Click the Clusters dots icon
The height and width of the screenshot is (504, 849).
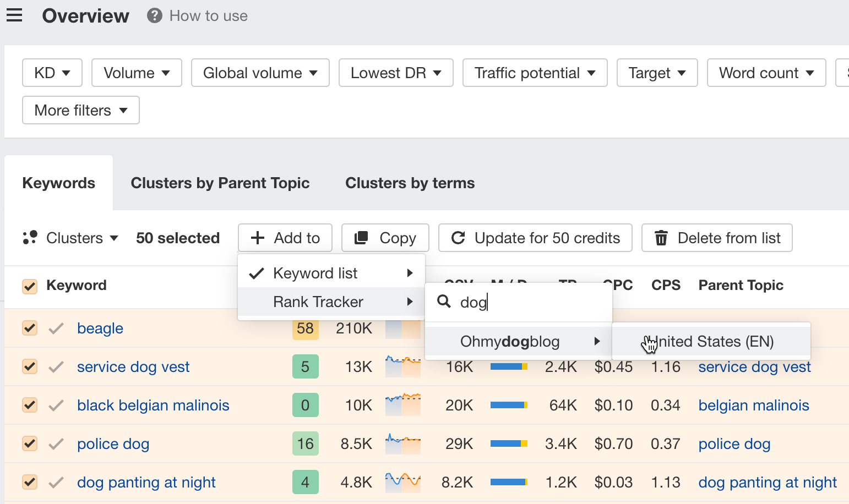[x=30, y=238]
